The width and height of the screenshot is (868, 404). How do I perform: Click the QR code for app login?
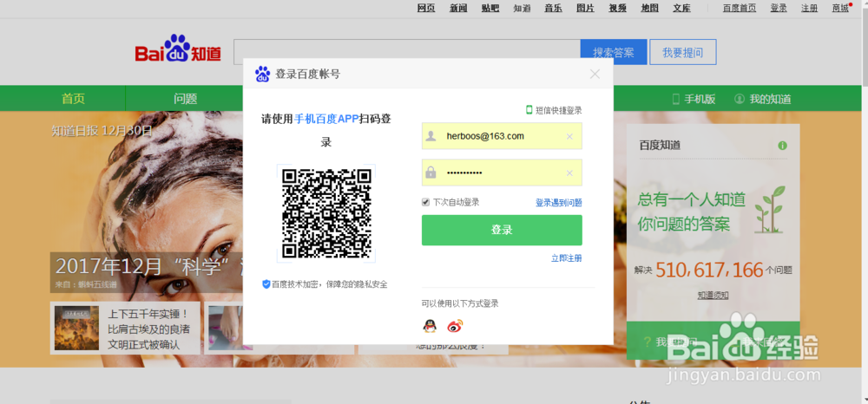point(326,213)
